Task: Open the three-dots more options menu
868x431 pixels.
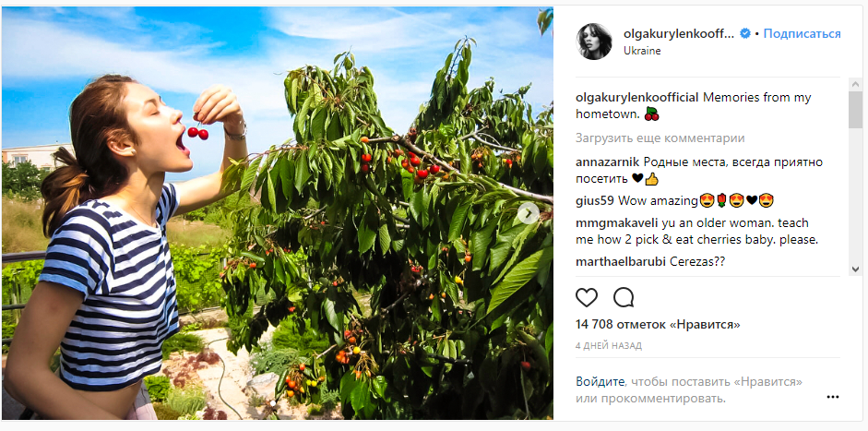Action: tap(833, 397)
